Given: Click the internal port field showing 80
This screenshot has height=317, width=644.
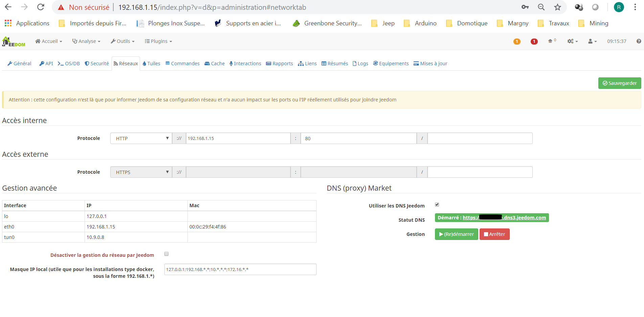Looking at the screenshot, I should tap(359, 138).
